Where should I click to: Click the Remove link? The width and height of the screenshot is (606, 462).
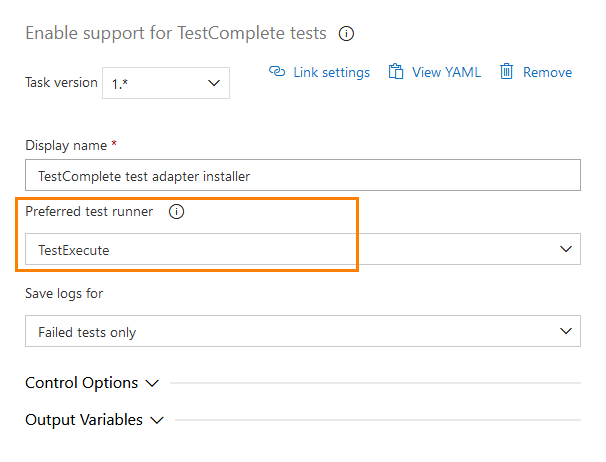(x=547, y=72)
